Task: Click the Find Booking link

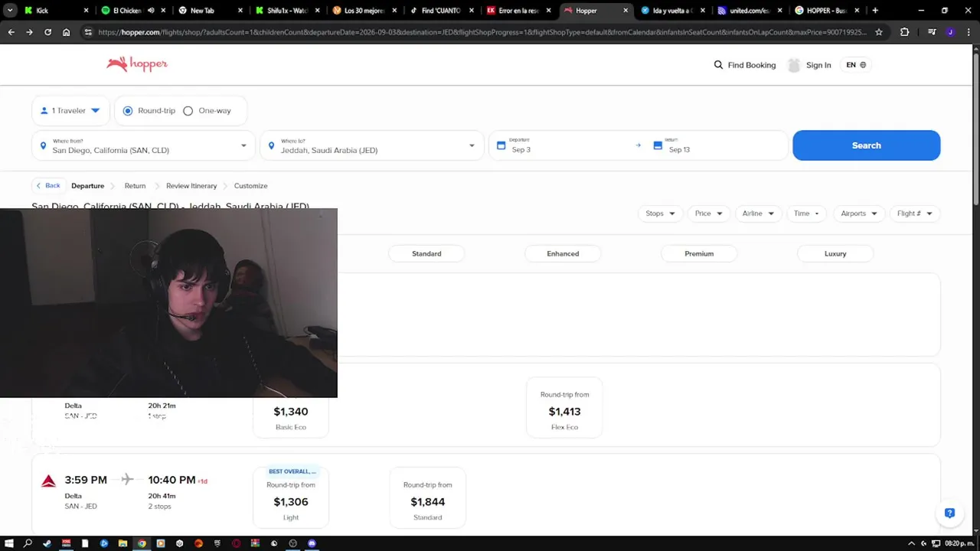Action: tap(751, 65)
